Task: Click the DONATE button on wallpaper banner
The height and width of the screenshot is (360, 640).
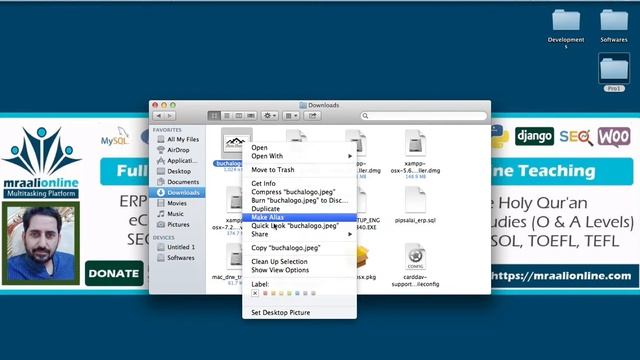Action: (x=114, y=273)
